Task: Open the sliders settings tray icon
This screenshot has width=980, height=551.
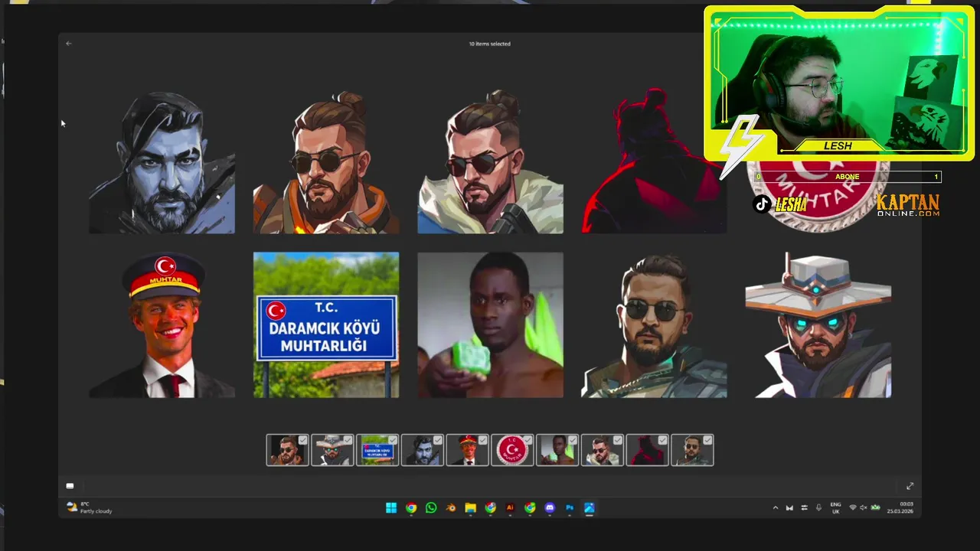Action: point(804,507)
